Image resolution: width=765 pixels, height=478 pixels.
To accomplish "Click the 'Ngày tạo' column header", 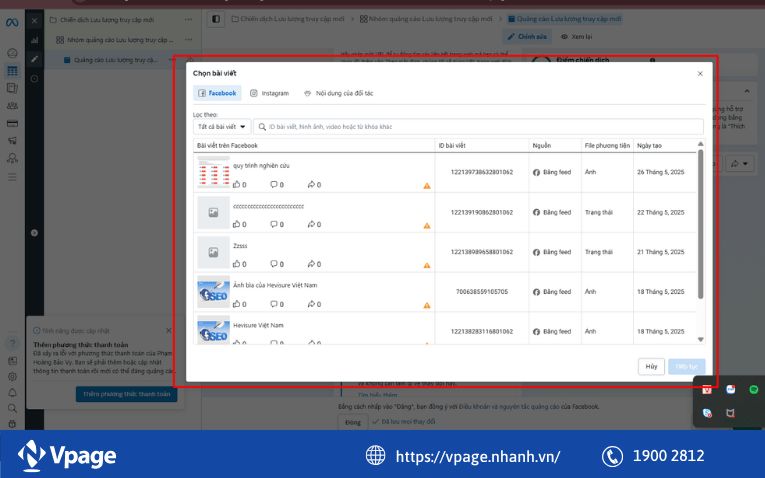I will point(649,145).
